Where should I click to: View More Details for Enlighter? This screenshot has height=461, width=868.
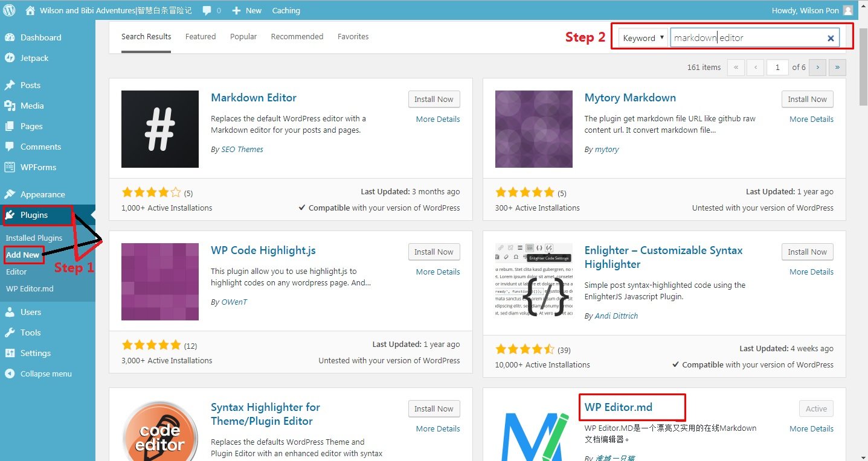812,272
